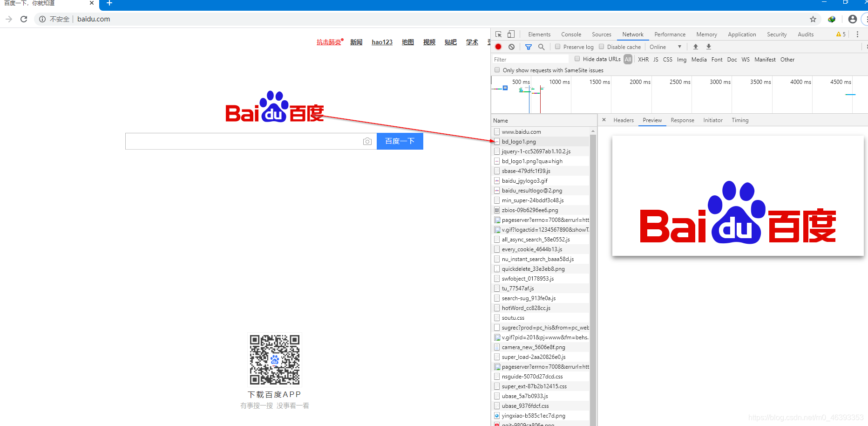Open the Application tab

coord(742,34)
